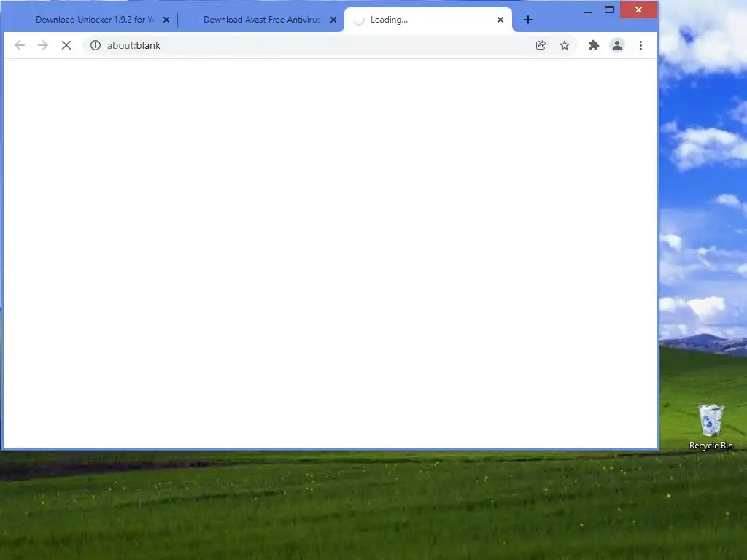Open a new tab with plus button
This screenshot has width=747, height=560.
(528, 20)
